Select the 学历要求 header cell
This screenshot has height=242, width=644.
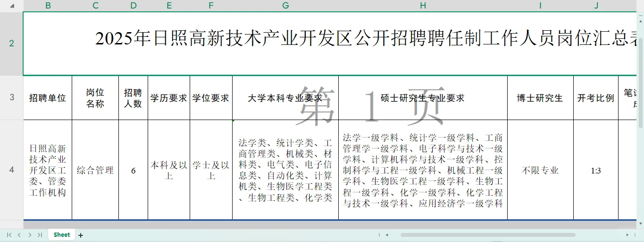[x=169, y=98]
